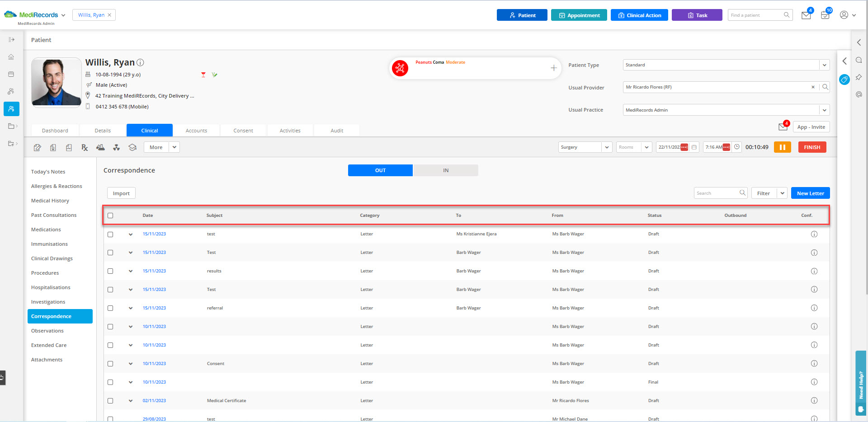
Task: Open the Rx prescription tool
Action: click(85, 147)
